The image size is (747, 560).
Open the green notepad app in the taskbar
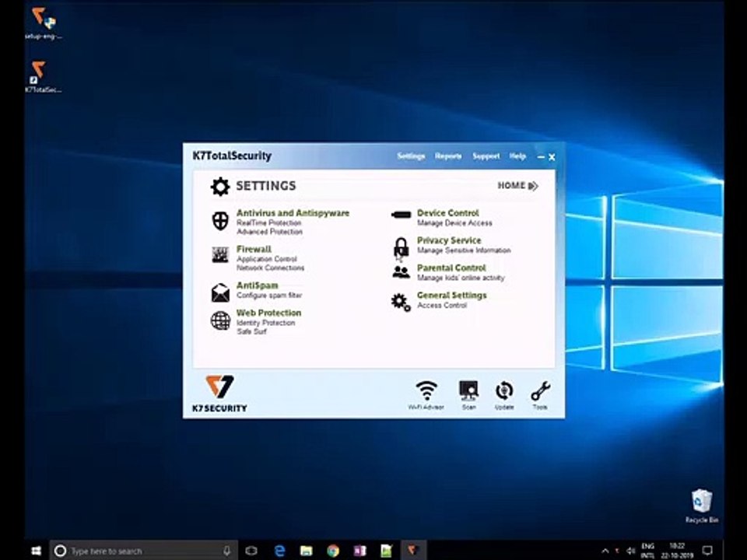point(387,551)
